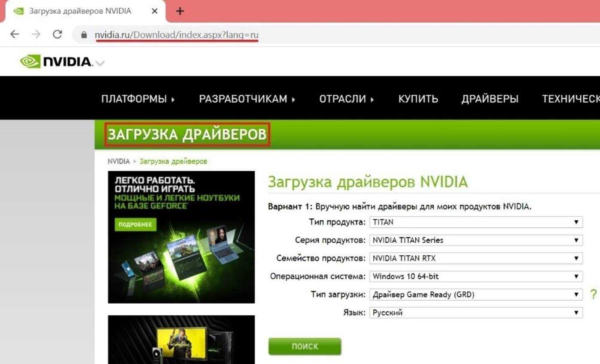Viewport: 600px width, 364px height.
Task: Open the Операционная система dropdown
Action: (x=476, y=276)
